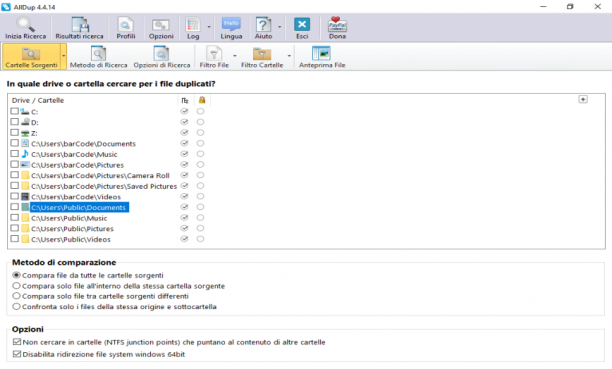Click the AllDup application title icon
Screen dimensions: 612x369
click(6, 7)
